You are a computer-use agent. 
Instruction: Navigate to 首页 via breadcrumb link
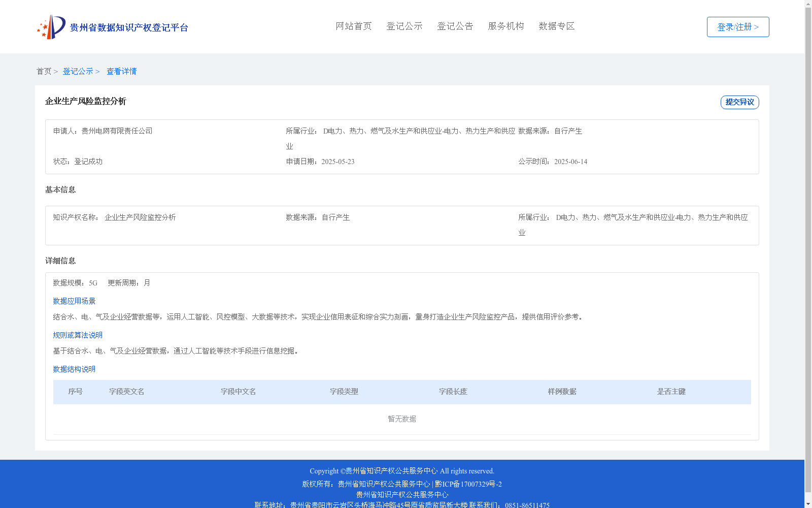[44, 71]
